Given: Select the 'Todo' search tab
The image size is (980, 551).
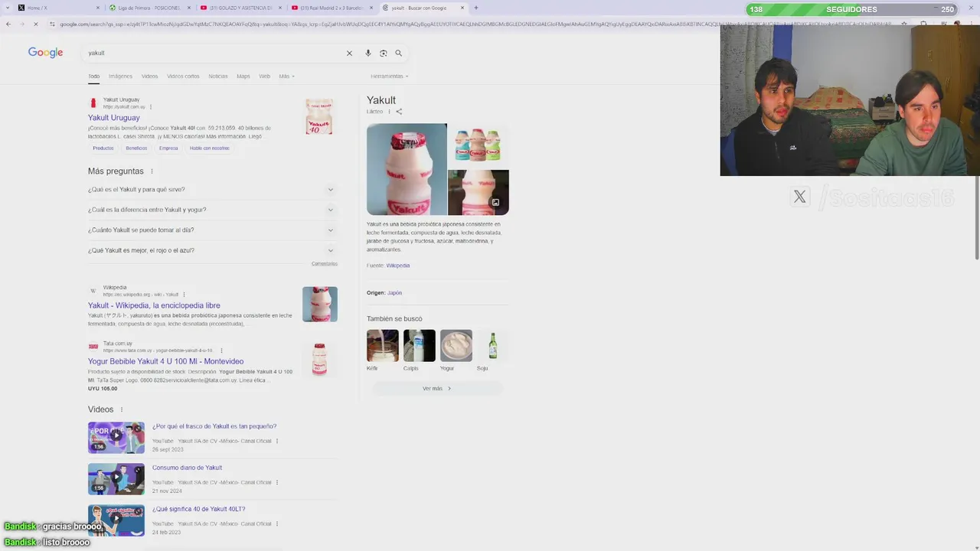Looking at the screenshot, I should [93, 77].
